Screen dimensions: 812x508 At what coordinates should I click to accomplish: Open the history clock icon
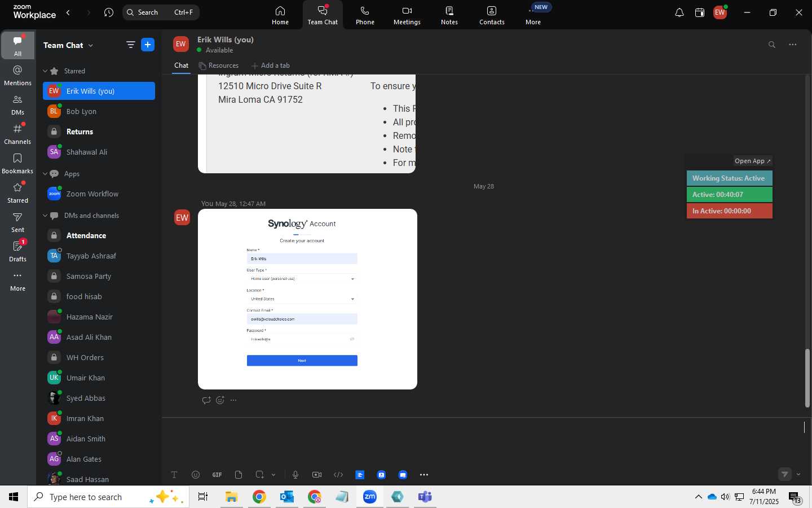109,12
